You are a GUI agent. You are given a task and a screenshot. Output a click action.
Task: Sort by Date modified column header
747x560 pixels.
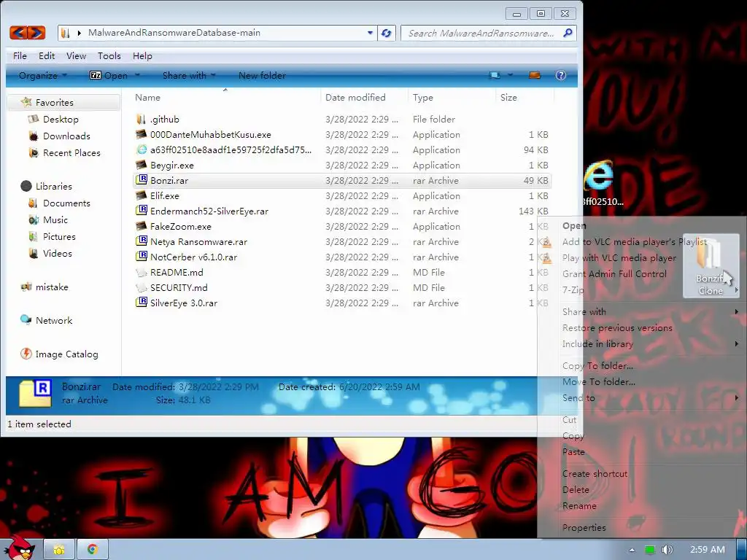(x=355, y=97)
